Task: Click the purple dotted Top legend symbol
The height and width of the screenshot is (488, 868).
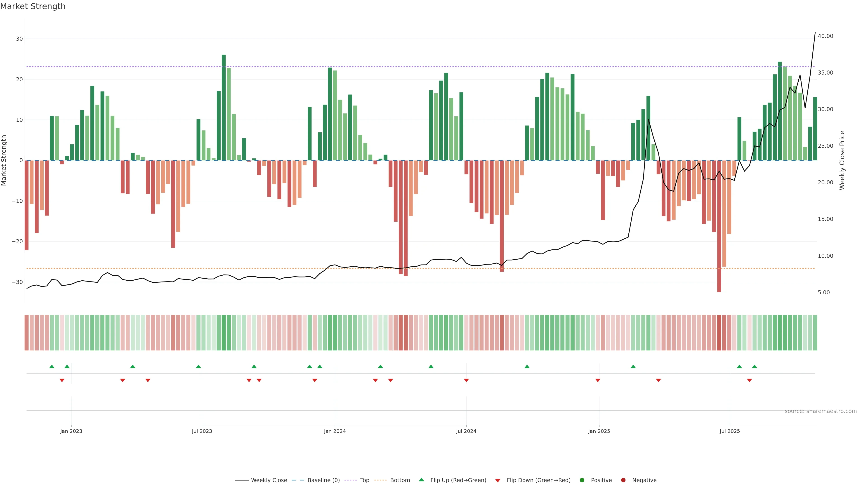Action: 351,480
